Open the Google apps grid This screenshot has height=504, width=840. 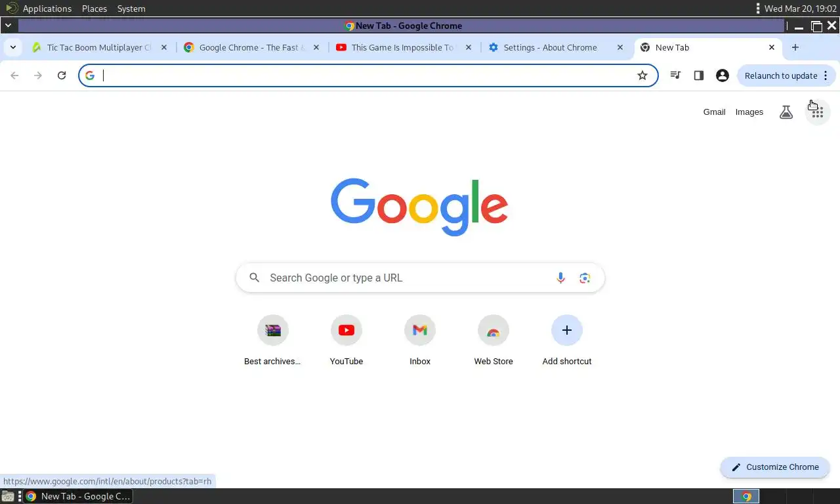click(x=817, y=112)
